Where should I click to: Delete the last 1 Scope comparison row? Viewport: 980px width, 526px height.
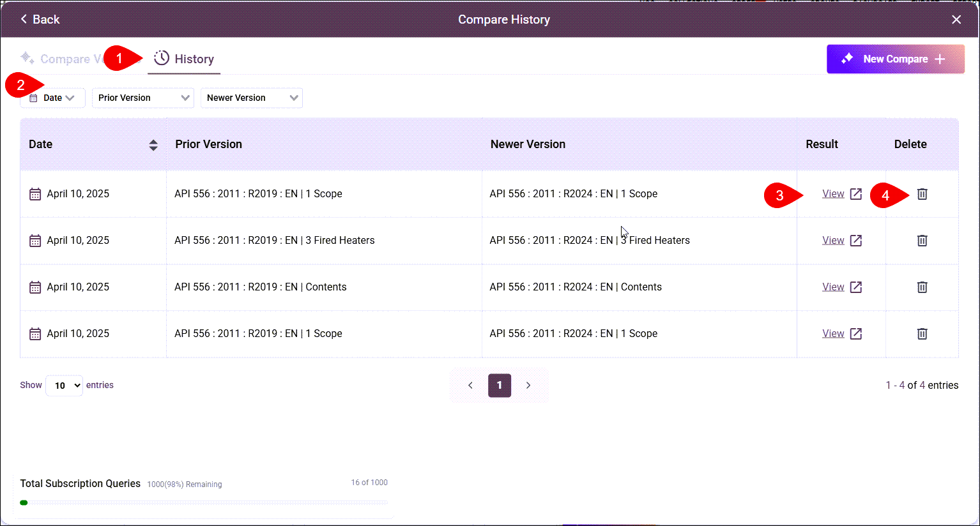tap(922, 334)
